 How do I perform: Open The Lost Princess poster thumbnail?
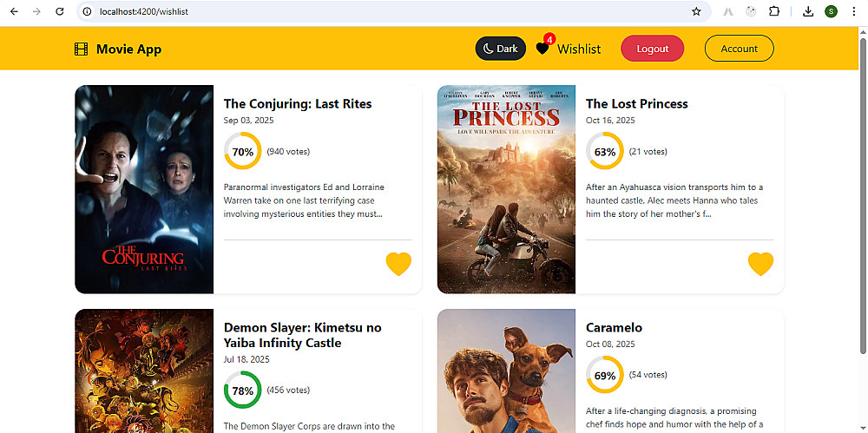pyautogui.click(x=506, y=189)
